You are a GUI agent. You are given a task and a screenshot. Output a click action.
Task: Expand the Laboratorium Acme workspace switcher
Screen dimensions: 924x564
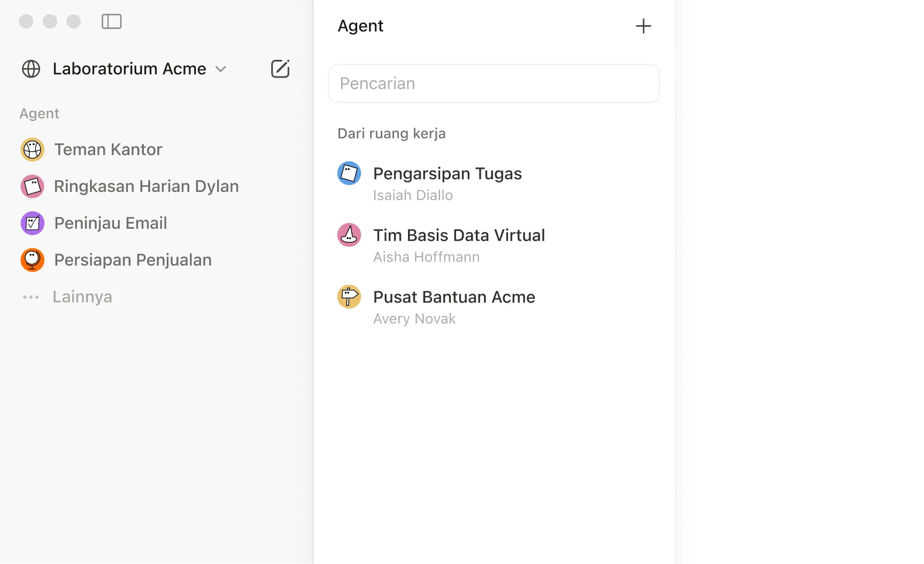point(221,69)
